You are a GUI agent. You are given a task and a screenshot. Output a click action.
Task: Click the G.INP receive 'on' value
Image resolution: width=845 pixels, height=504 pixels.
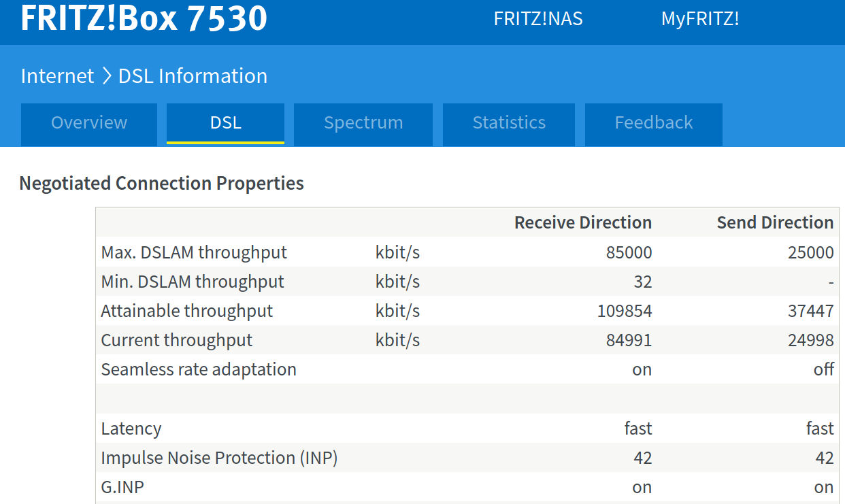642,487
